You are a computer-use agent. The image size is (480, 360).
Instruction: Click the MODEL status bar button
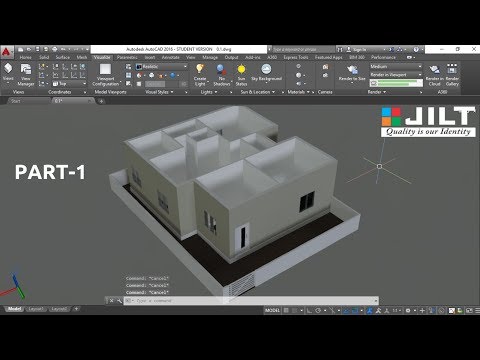point(272,310)
